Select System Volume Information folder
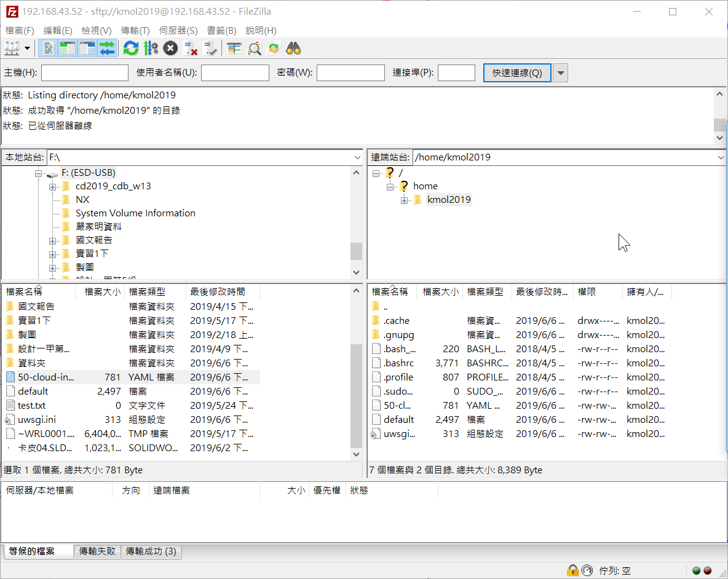 pos(135,213)
